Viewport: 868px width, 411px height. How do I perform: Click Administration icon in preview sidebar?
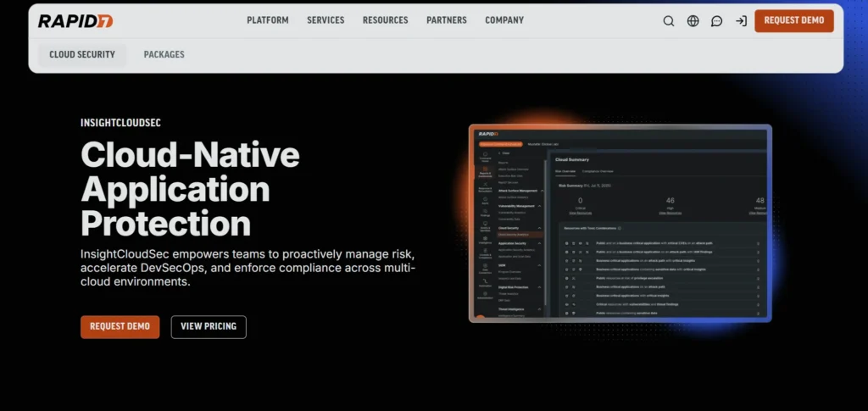pos(485,295)
